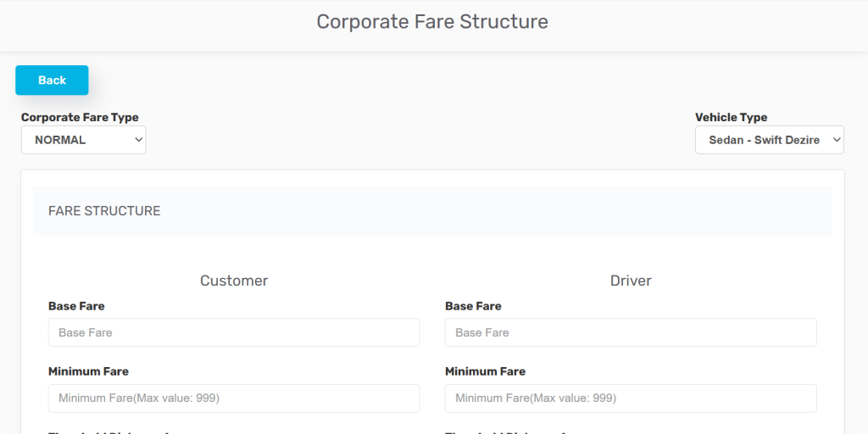Click Minimum Fare label in Customer column
Image resolution: width=868 pixels, height=434 pixels.
(88, 371)
